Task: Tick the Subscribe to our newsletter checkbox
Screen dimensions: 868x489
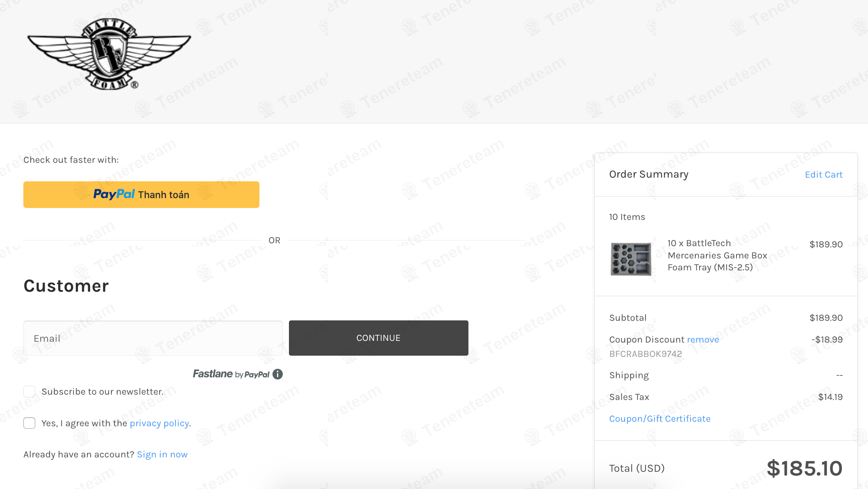Action: pyautogui.click(x=30, y=392)
